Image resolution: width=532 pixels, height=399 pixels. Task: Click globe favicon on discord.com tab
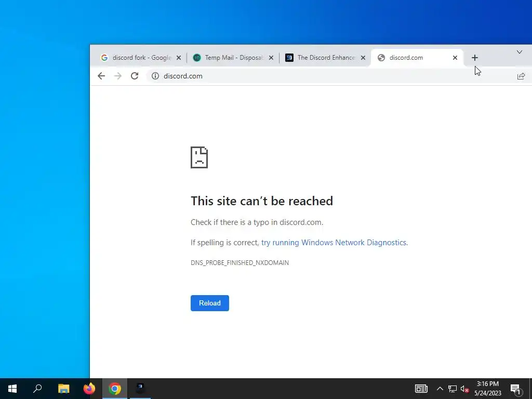[381, 58]
